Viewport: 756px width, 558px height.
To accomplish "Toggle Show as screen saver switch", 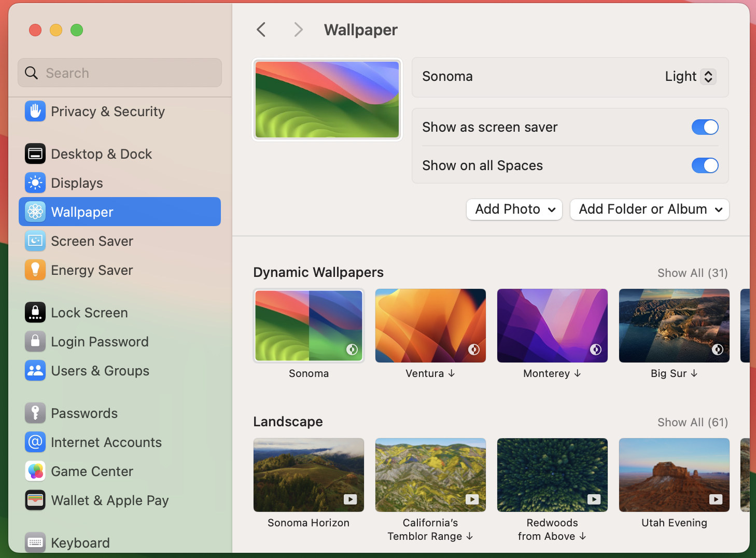I will coord(705,127).
